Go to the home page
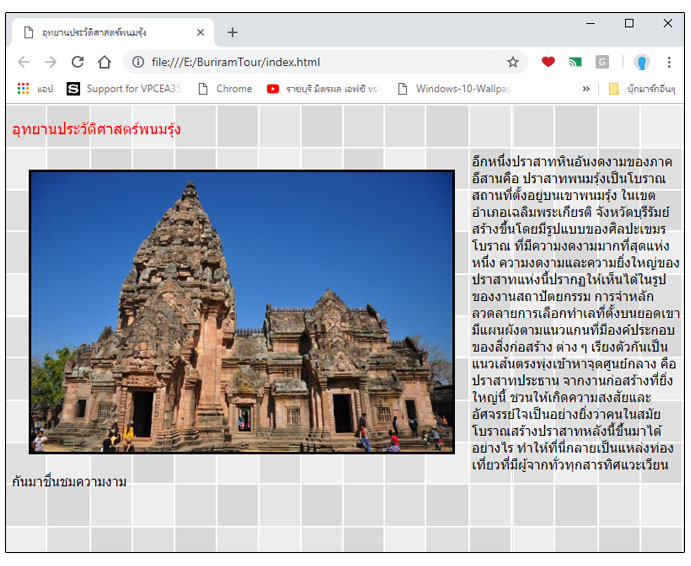The image size is (691, 566). point(104,62)
